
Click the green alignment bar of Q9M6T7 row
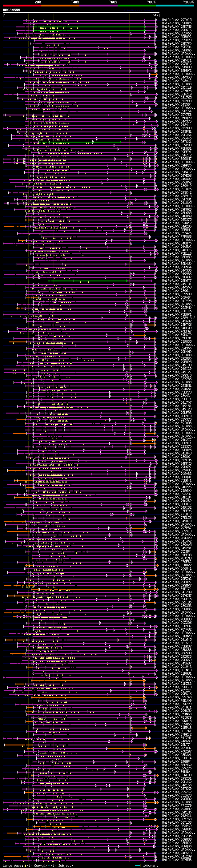point(87,281)
